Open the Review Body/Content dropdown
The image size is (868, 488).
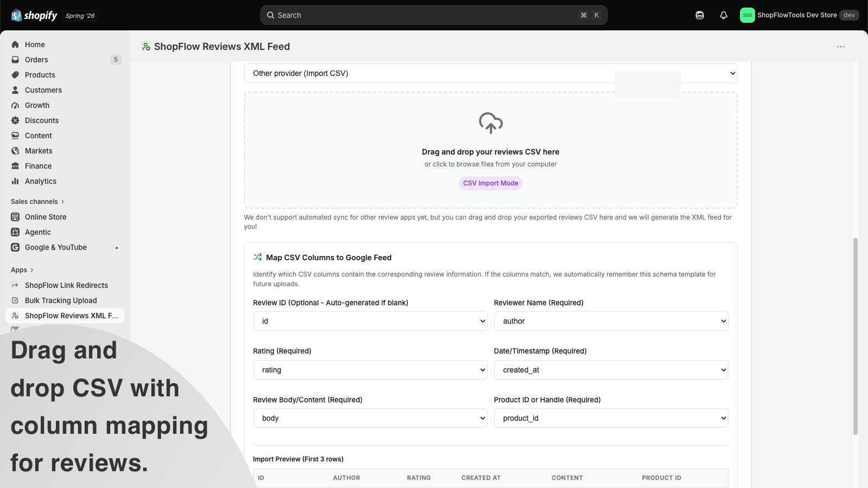click(370, 418)
